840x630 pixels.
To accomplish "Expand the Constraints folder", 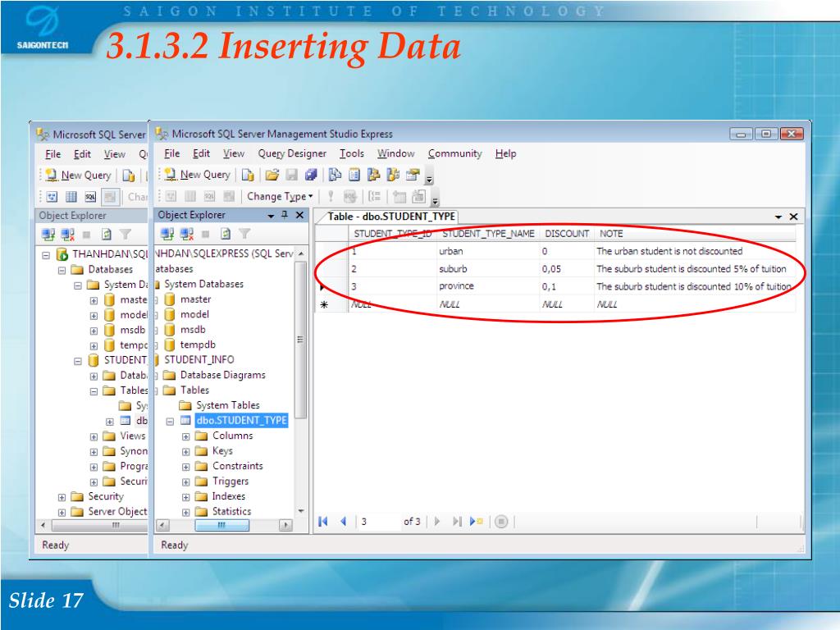I will pyautogui.click(x=186, y=467).
